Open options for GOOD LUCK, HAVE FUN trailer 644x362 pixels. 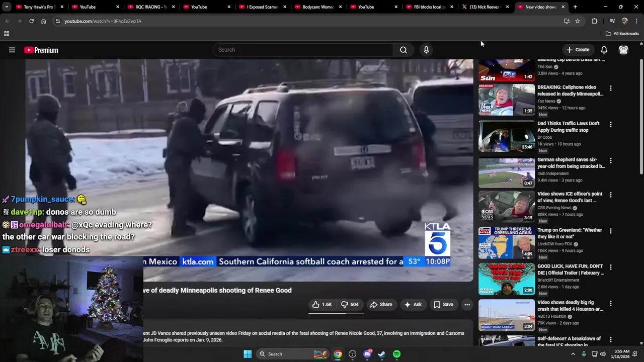point(610,267)
